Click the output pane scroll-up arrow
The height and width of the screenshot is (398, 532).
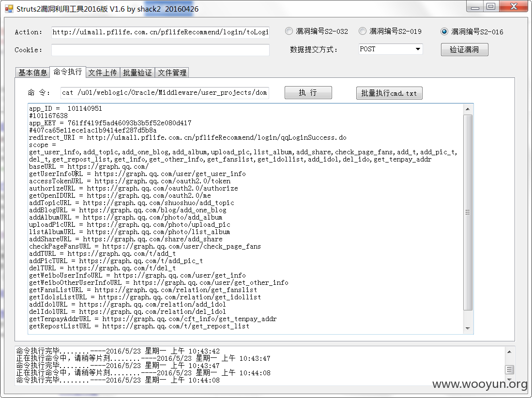[468, 109]
